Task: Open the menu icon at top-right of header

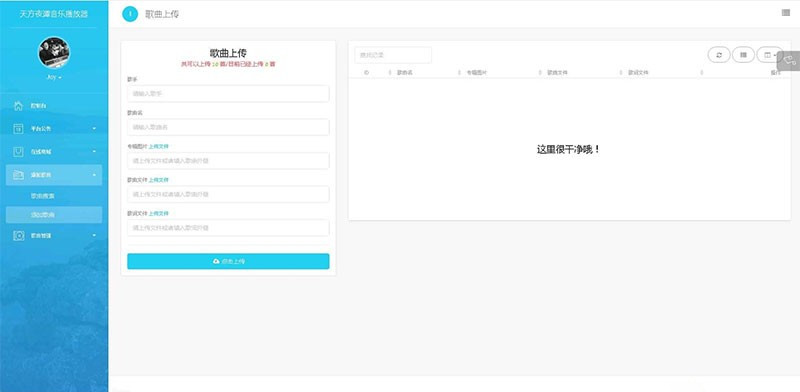Action: tap(786, 13)
